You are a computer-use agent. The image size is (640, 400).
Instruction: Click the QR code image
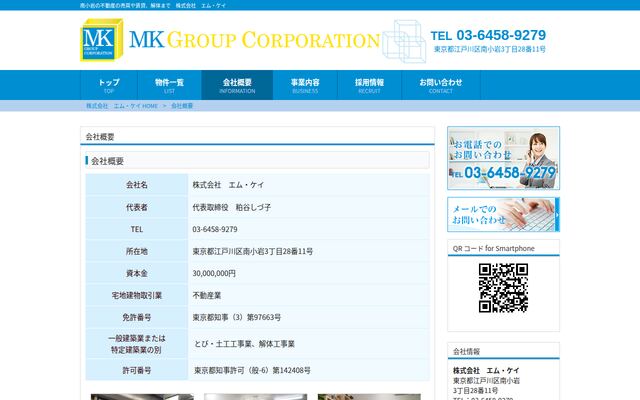503,288
